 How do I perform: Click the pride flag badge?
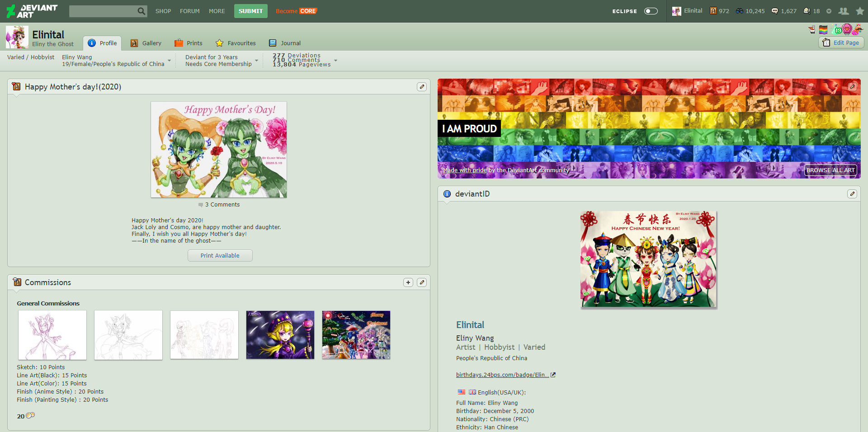(x=823, y=30)
